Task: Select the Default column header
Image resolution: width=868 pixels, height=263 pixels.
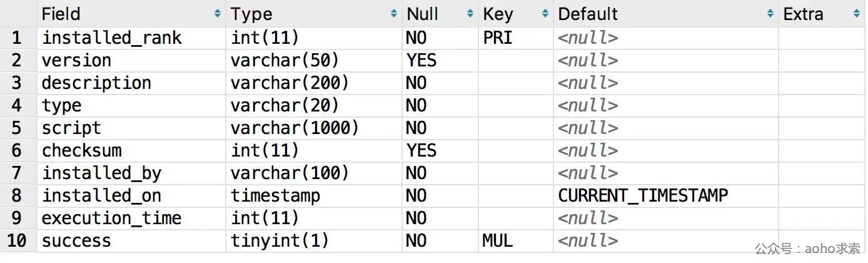Action: 666,14
